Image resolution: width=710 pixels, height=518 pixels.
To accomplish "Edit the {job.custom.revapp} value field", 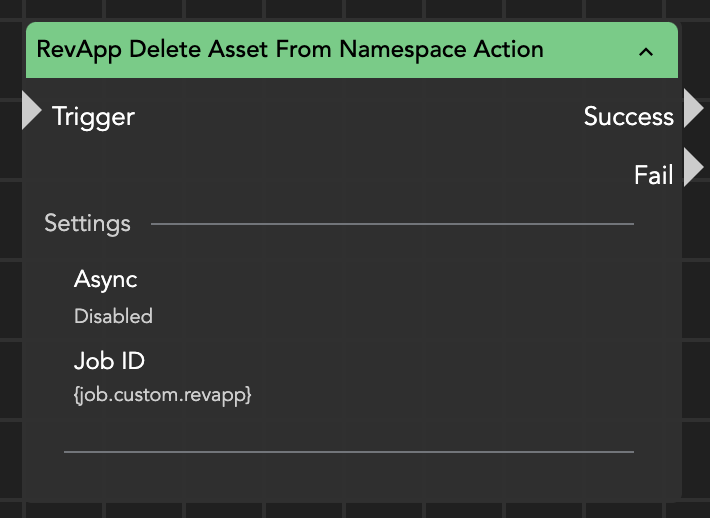I will point(163,396).
